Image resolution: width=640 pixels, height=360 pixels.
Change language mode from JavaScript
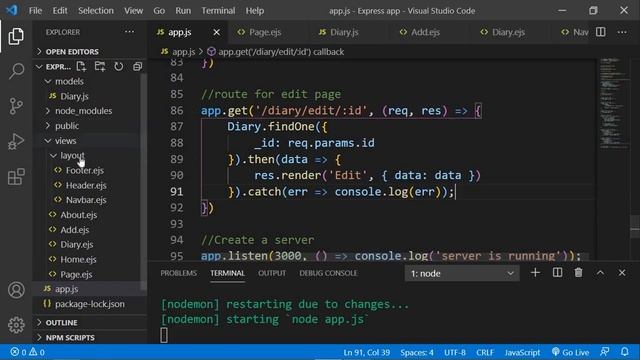522,352
